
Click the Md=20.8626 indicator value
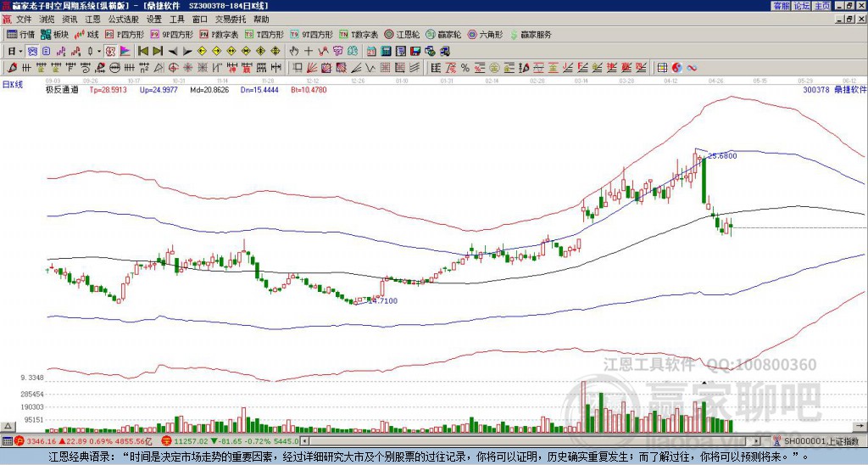coord(209,89)
